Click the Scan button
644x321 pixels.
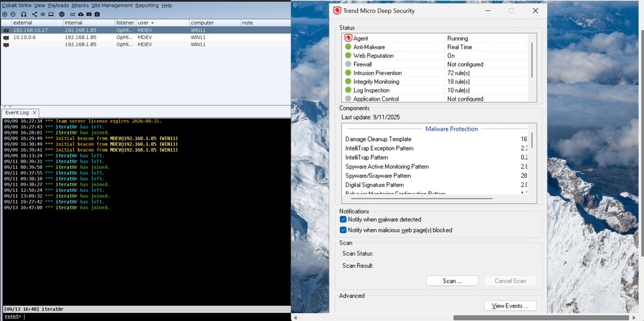tap(452, 281)
